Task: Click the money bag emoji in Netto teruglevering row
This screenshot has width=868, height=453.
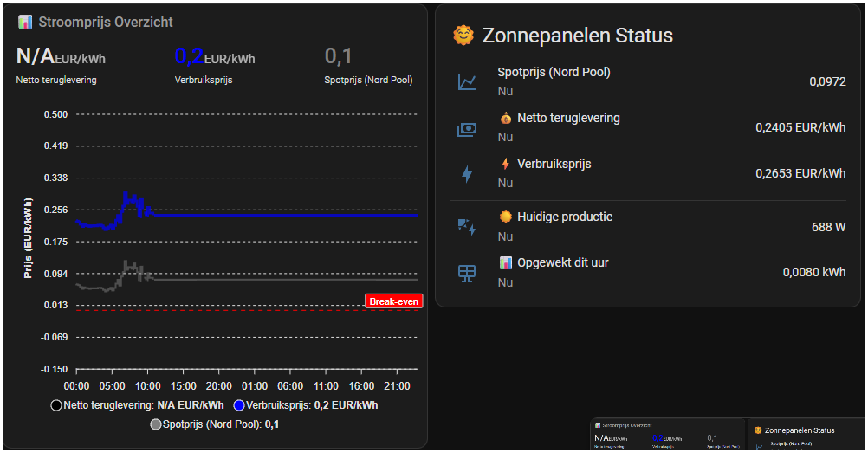Action: (505, 118)
